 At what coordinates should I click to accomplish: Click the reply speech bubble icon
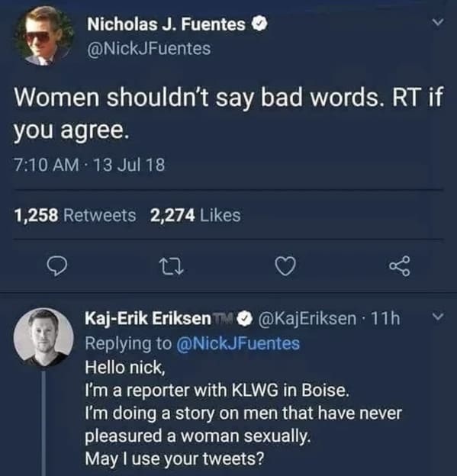click(x=57, y=266)
